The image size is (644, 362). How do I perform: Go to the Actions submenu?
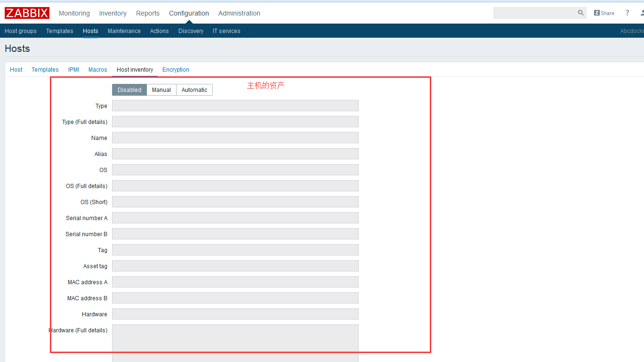pos(160,31)
